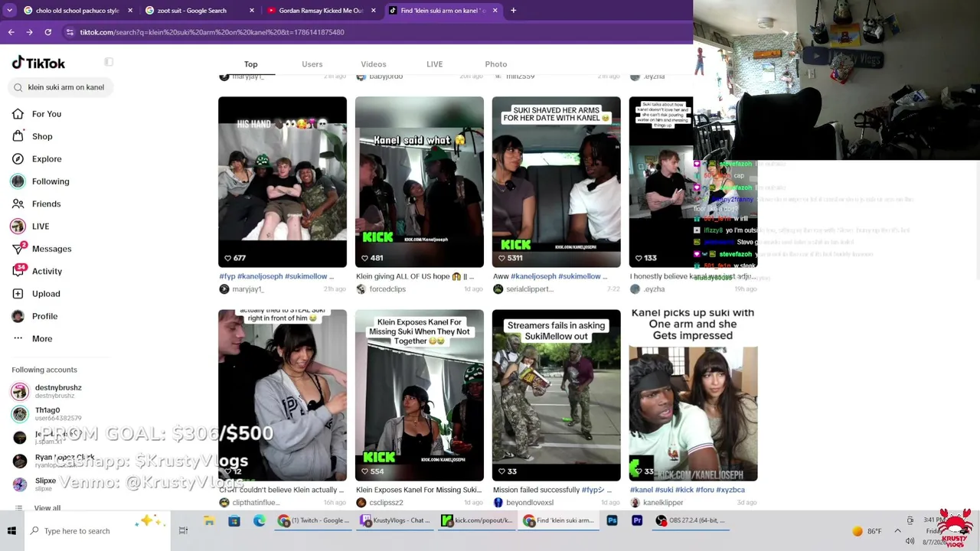Open the 'Streamers fails in asking SukiMellow out' video
The image size is (980, 551).
click(x=557, y=396)
